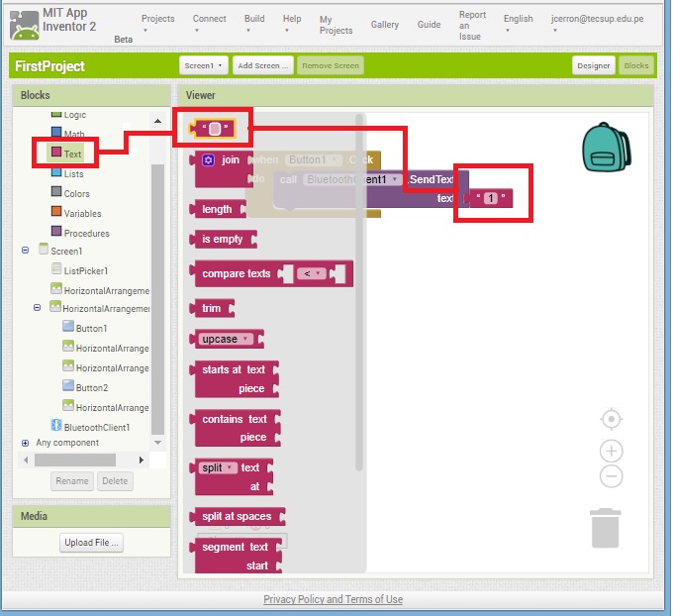The width and height of the screenshot is (673, 616).
Task: Select the split at spaces block
Action: click(x=238, y=516)
